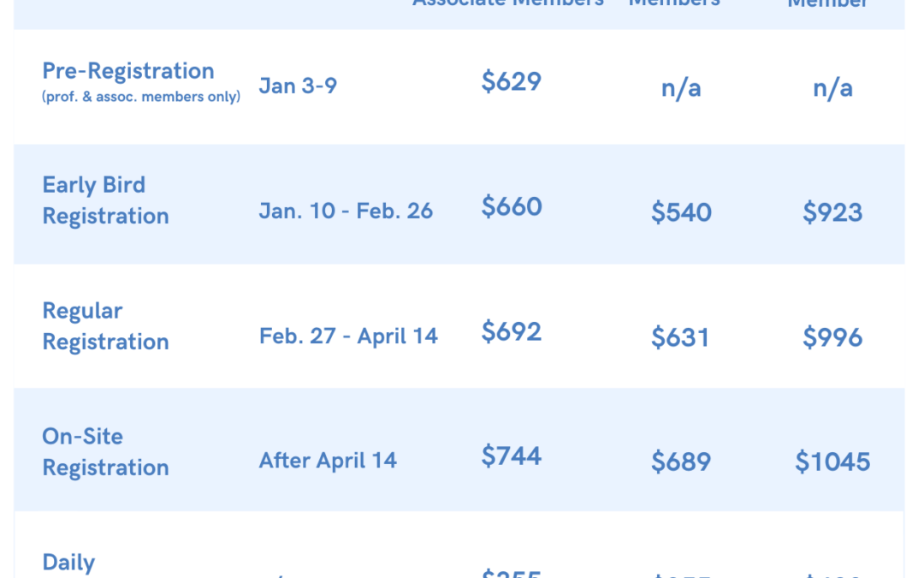
Task: Click the On-Site Registration label
Action: click(105, 452)
